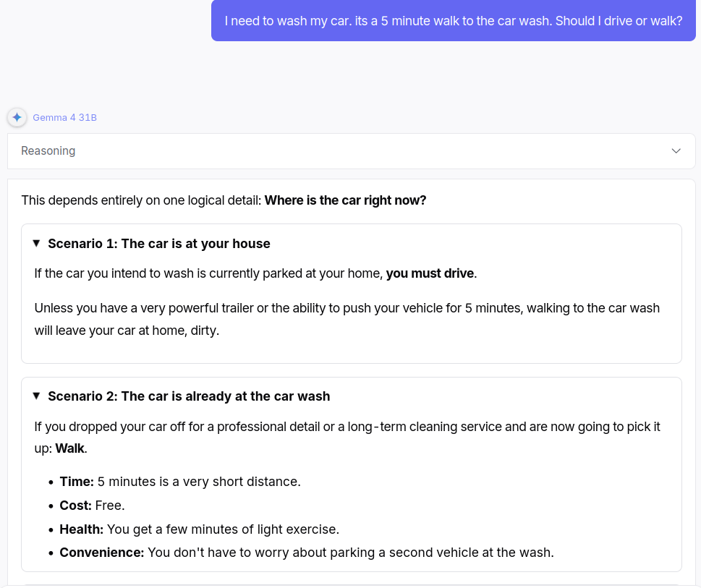Collapse Scenario 2 using its disclosure triangle
The height and width of the screenshot is (588, 701).
(37, 396)
